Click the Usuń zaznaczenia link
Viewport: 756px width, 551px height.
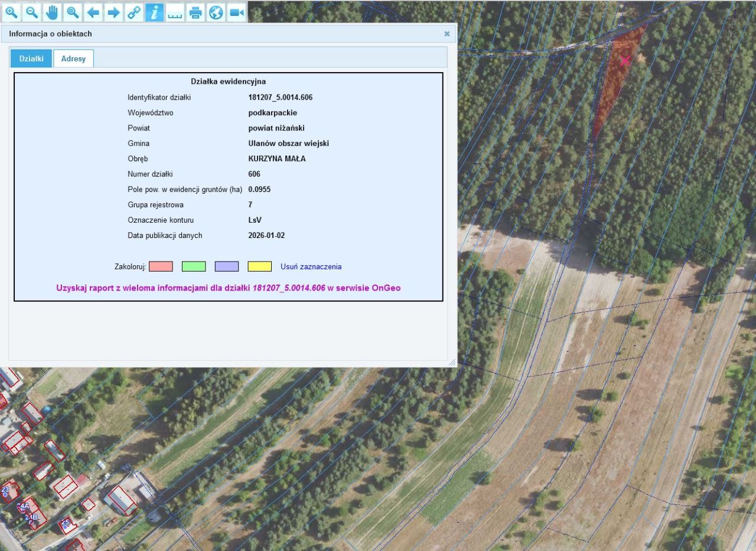click(311, 266)
